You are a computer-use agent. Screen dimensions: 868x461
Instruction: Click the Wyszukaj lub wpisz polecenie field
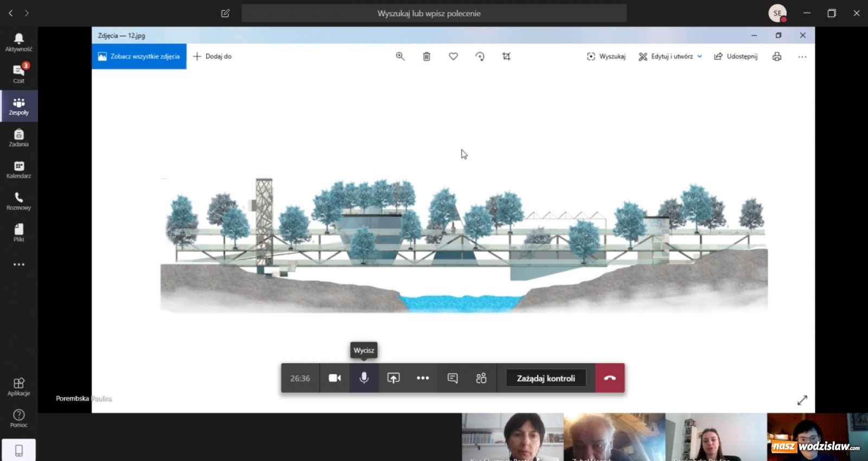[433, 14]
